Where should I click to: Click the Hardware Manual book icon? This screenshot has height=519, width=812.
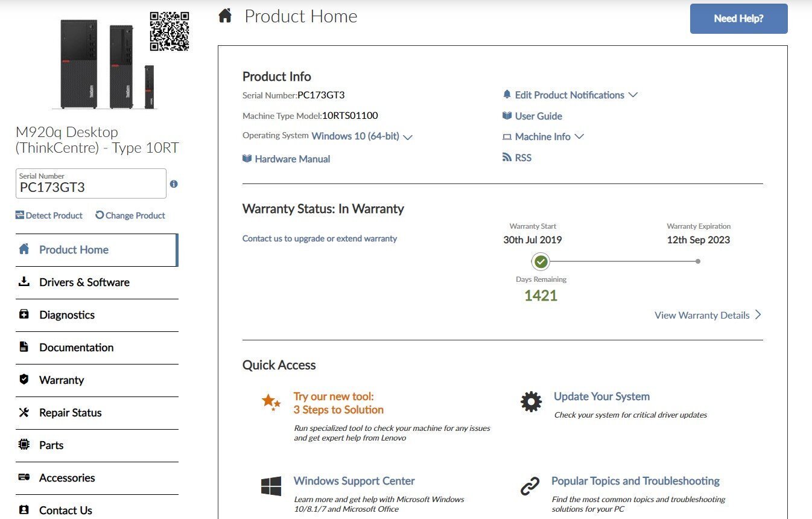[247, 159]
